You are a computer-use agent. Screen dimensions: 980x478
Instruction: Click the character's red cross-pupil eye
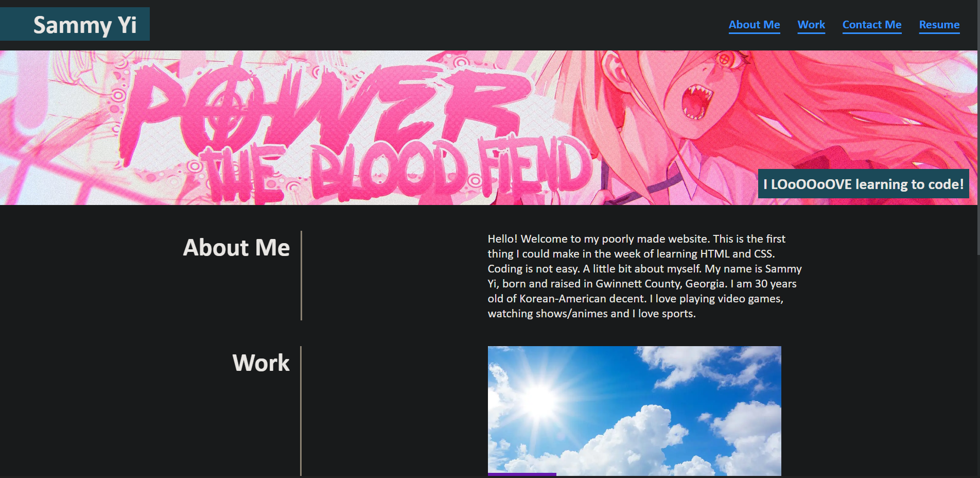[x=724, y=60]
